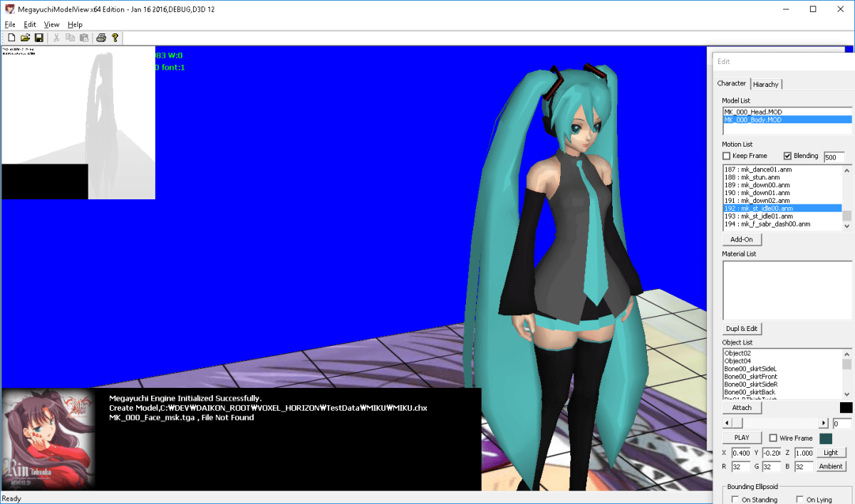Switch to the Hiarachy tab

click(766, 84)
